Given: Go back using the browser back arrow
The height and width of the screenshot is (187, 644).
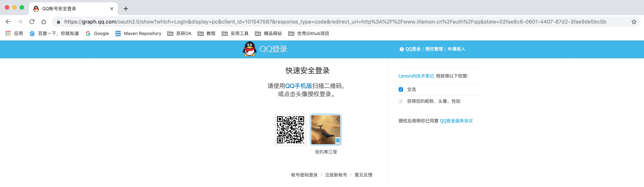Looking at the screenshot, I should pos(8,22).
